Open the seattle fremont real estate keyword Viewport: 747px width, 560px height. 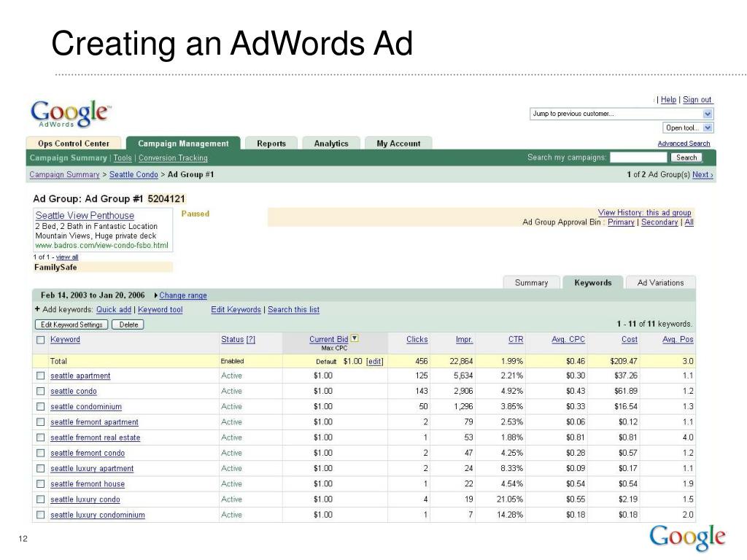coord(96,437)
